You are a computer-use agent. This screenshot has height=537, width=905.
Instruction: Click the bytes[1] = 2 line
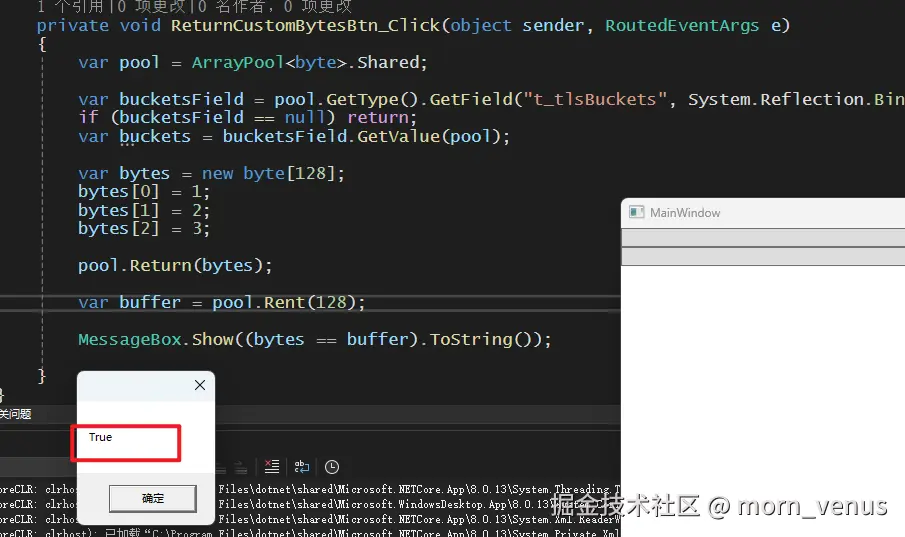coord(144,210)
